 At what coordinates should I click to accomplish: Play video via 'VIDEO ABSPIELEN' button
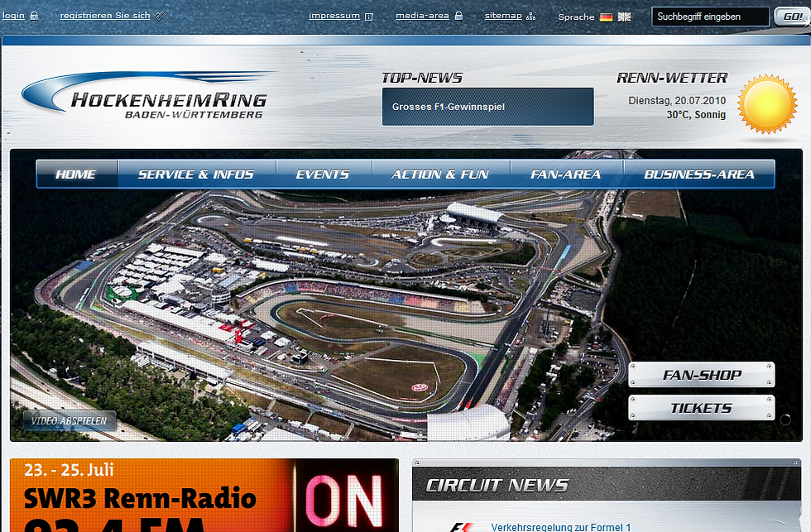pyautogui.click(x=70, y=421)
